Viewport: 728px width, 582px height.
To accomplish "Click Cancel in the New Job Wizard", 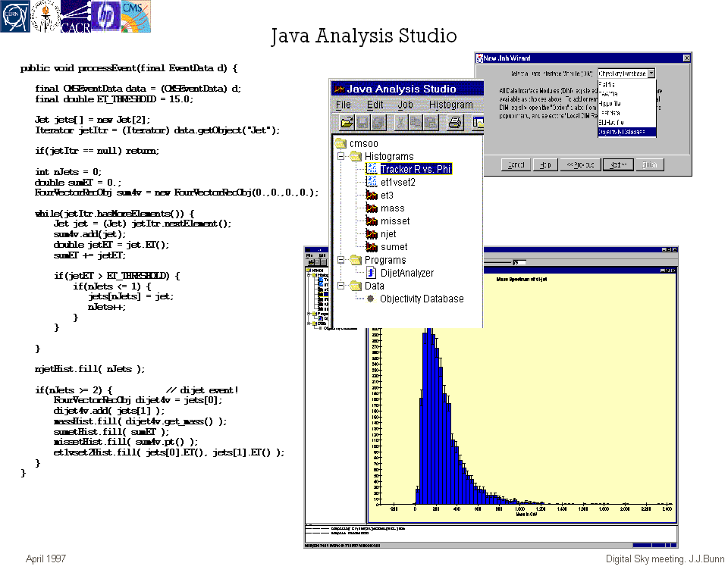I will (x=516, y=164).
